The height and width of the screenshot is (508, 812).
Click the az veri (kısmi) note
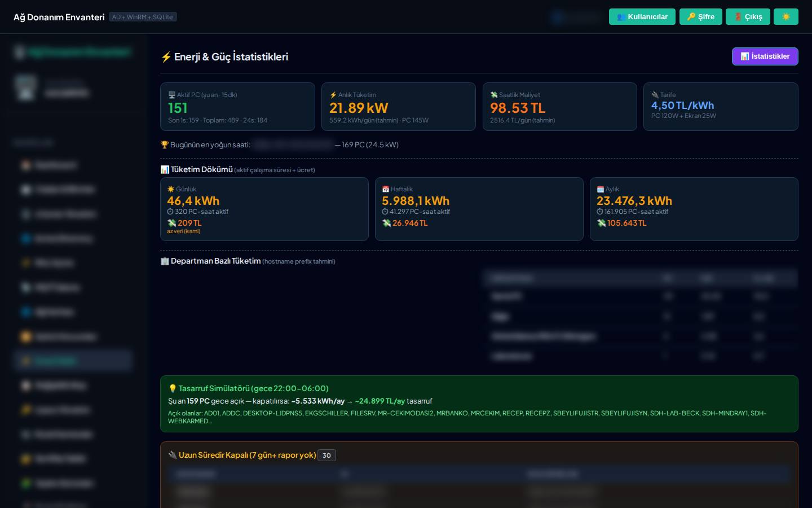(184, 231)
